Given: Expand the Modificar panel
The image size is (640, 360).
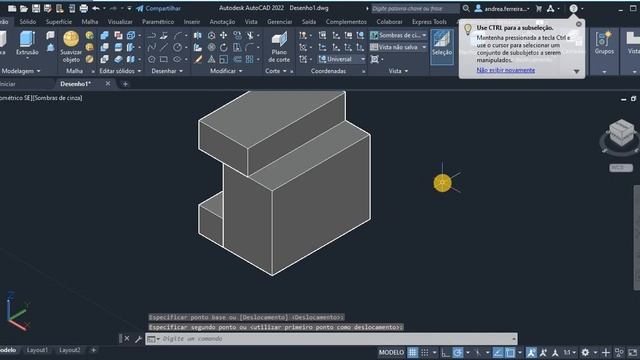Looking at the screenshot, I should pos(226,71).
